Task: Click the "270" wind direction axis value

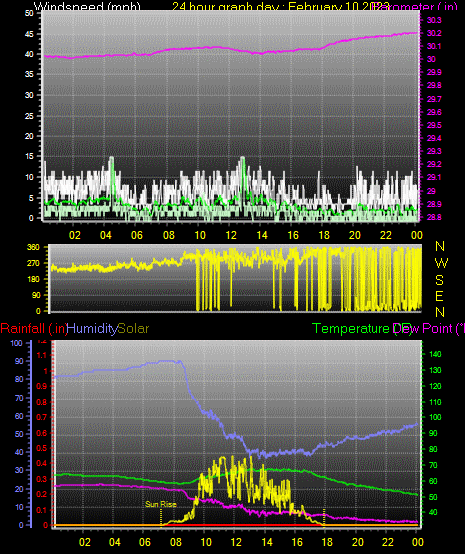Action: coord(34,263)
